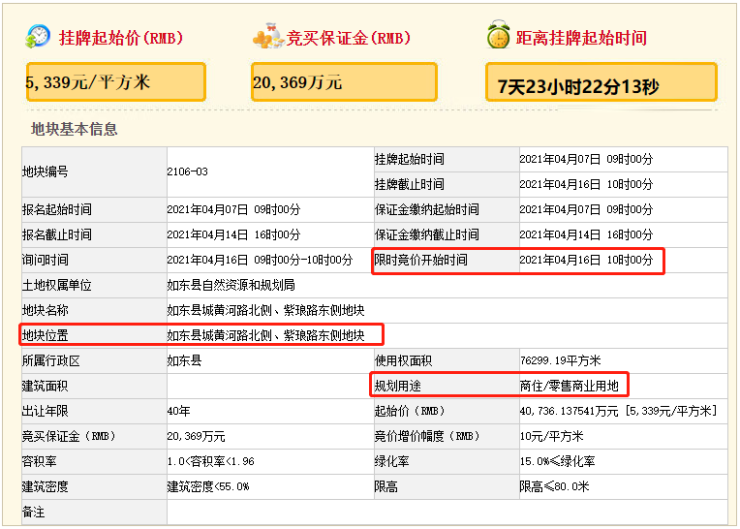Screen dimensions: 740x529
Task: Click the 报名截止时间 label
Action: point(57,235)
